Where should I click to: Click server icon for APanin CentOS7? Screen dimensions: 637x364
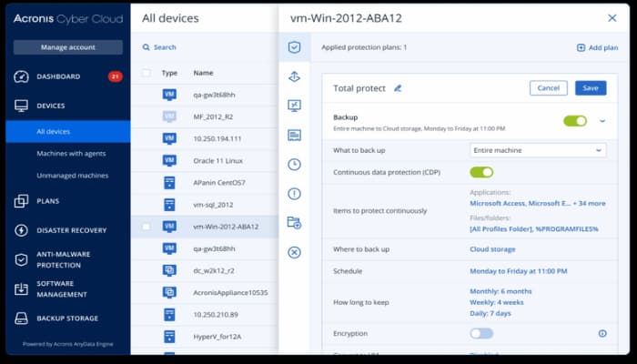click(169, 182)
